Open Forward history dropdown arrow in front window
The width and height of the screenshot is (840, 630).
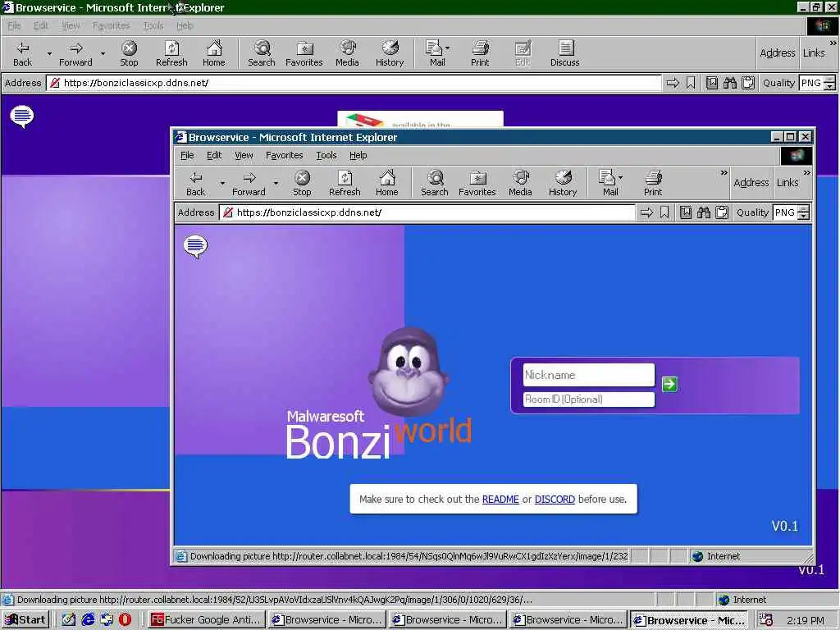(x=276, y=183)
